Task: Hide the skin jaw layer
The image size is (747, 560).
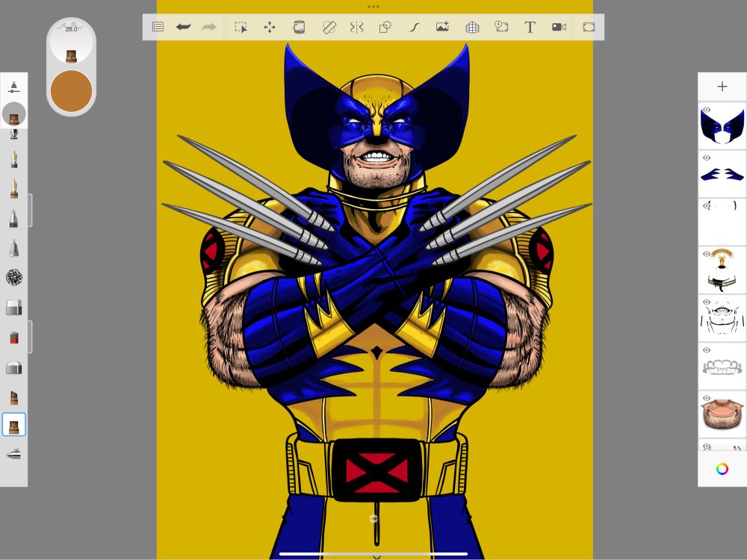Action: pos(707,398)
